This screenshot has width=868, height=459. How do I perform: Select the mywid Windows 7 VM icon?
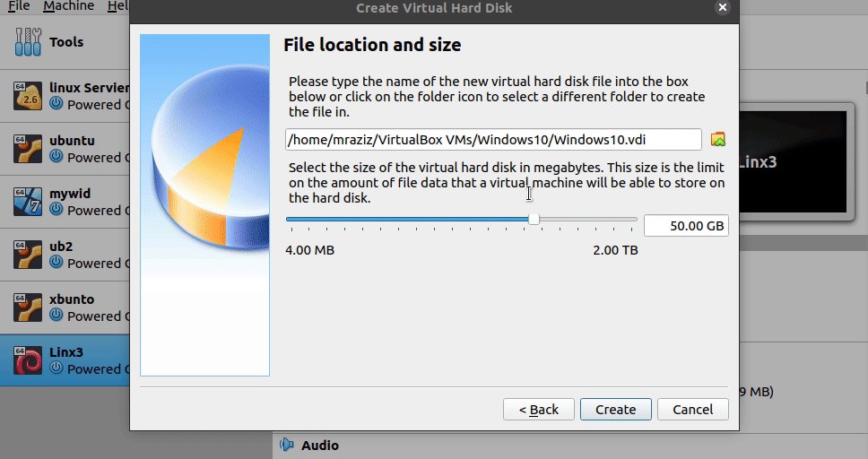pyautogui.click(x=28, y=201)
